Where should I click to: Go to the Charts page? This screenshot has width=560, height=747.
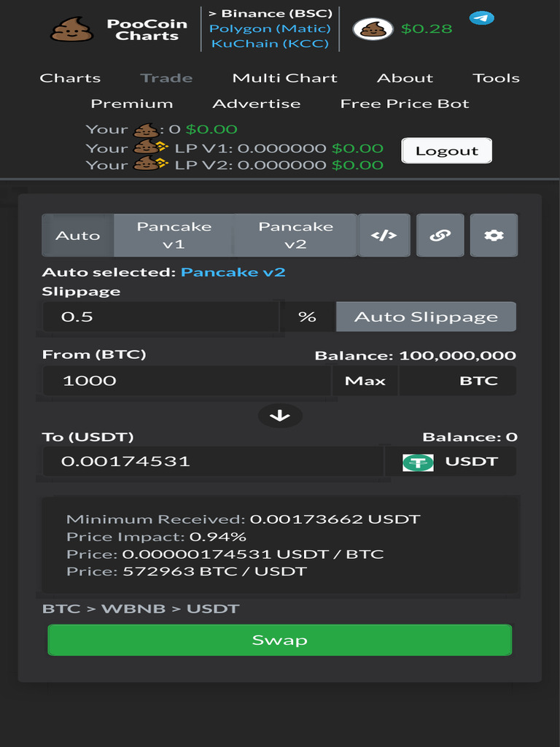(70, 78)
